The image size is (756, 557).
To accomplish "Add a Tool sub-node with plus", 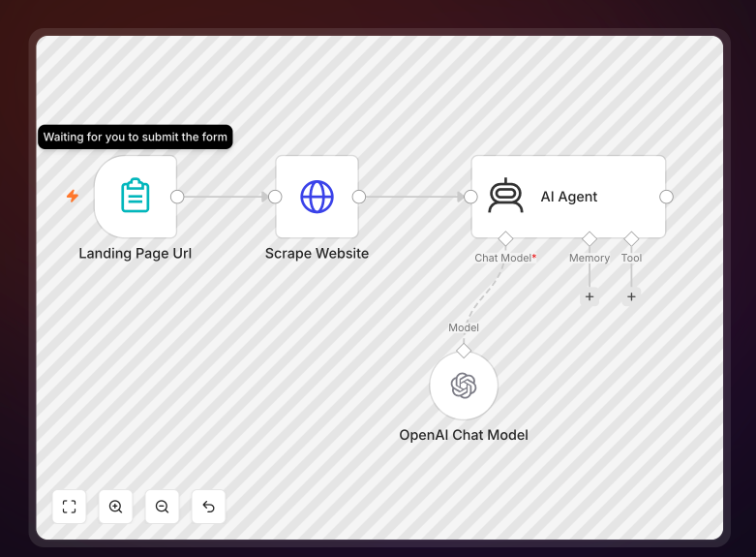I will point(631,296).
